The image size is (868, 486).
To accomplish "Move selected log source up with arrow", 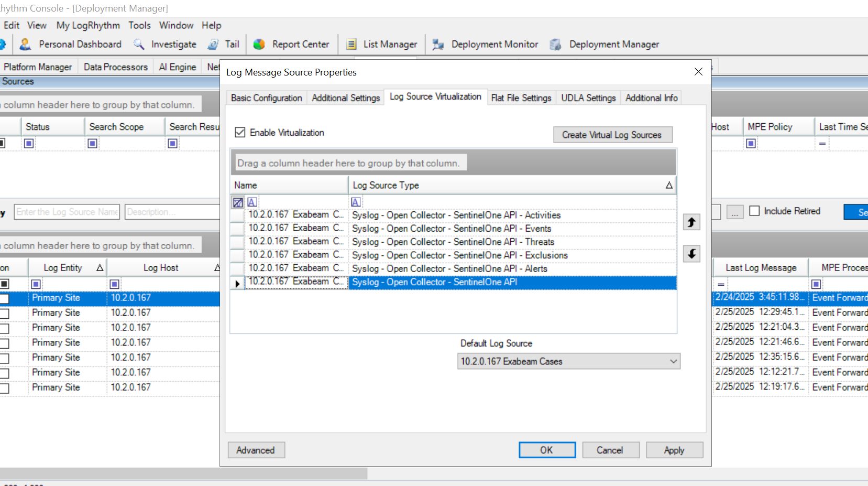I will point(691,222).
